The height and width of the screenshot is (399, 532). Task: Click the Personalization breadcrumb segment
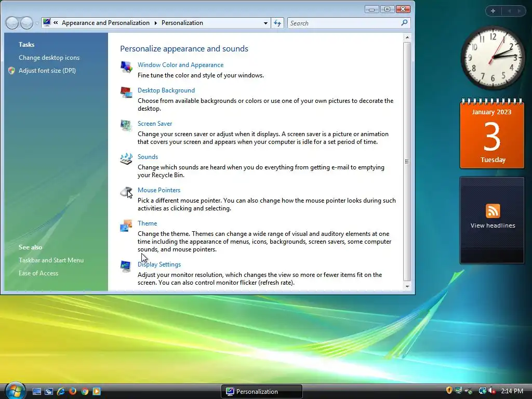pyautogui.click(x=182, y=23)
